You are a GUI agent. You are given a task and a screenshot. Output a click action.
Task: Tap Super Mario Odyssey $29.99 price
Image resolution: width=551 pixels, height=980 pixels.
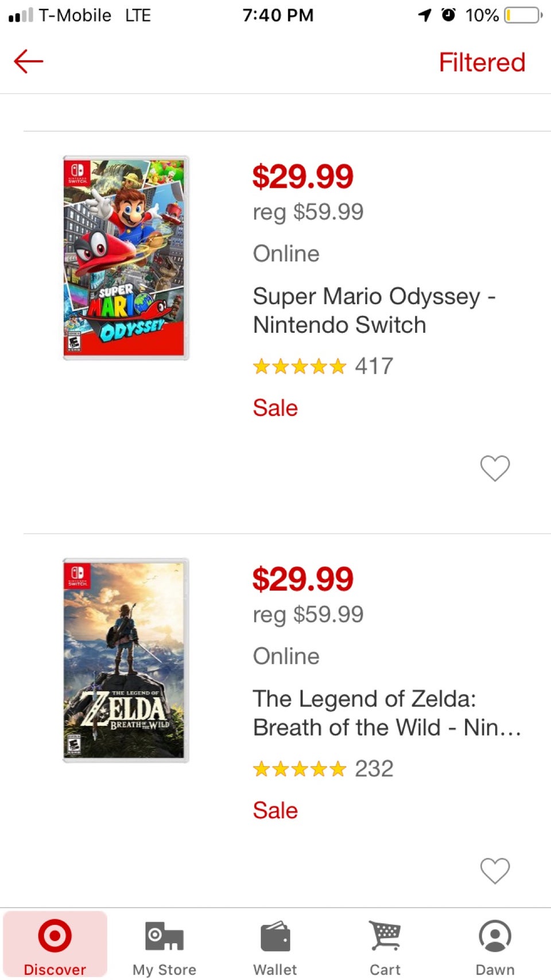pos(303,177)
